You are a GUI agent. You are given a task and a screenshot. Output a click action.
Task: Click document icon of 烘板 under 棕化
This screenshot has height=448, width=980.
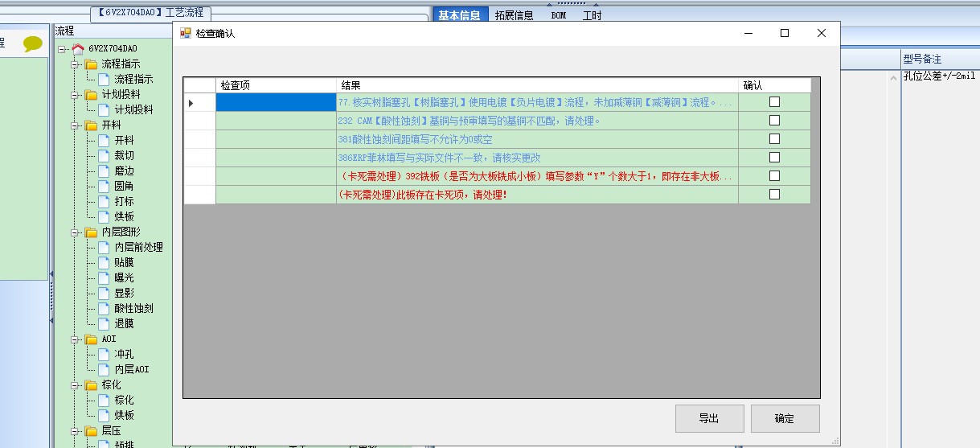point(104,416)
